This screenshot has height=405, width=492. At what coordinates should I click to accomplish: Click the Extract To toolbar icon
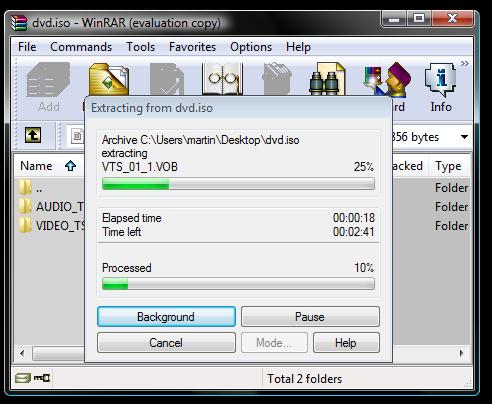pyautogui.click(x=109, y=79)
